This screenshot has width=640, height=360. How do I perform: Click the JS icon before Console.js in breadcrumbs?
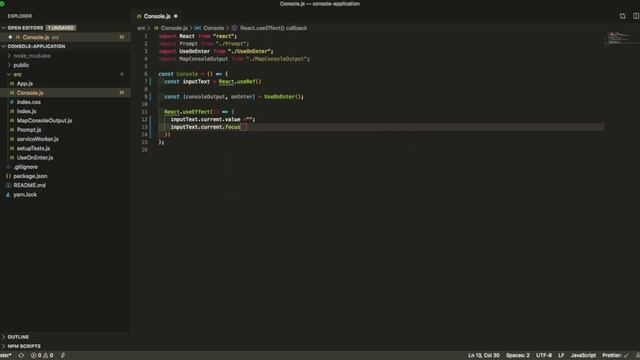pyautogui.click(x=156, y=28)
